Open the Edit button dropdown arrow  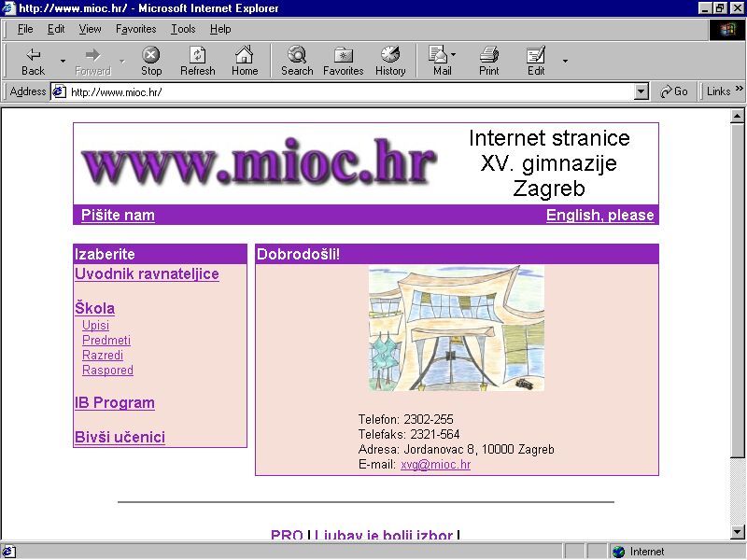click(565, 62)
